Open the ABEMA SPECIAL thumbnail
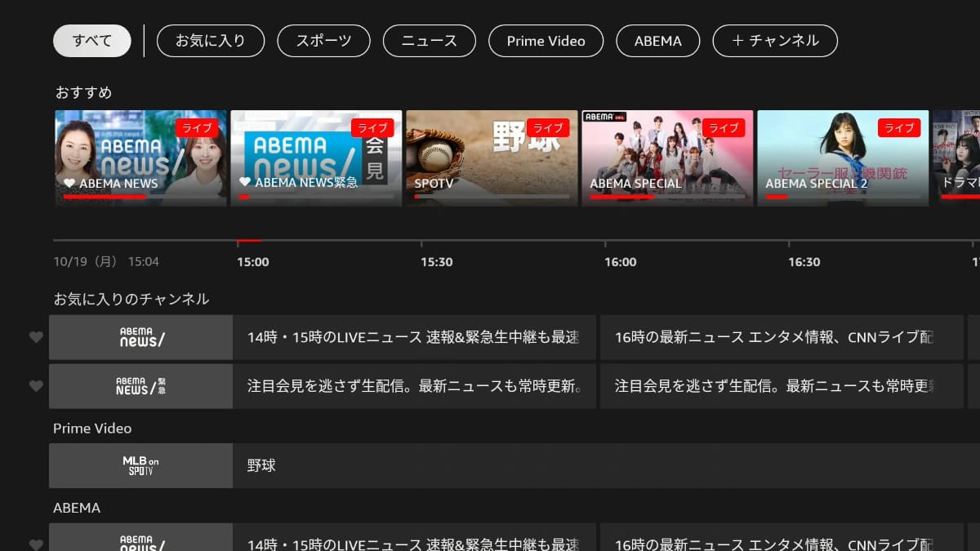Screen dimensions: 980x551 pos(667,158)
